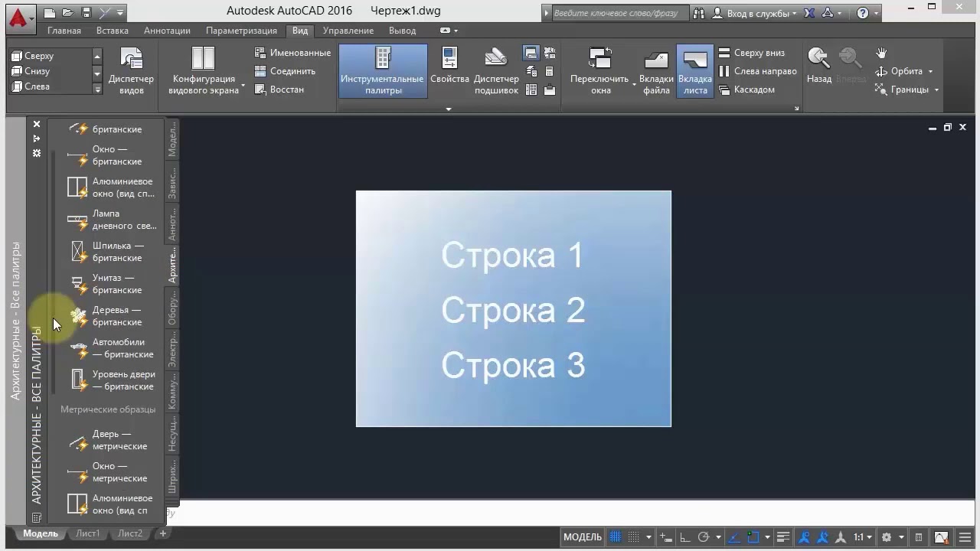Switch to the Вставка ribbon tab
The width and height of the screenshot is (980, 551).
(x=113, y=31)
